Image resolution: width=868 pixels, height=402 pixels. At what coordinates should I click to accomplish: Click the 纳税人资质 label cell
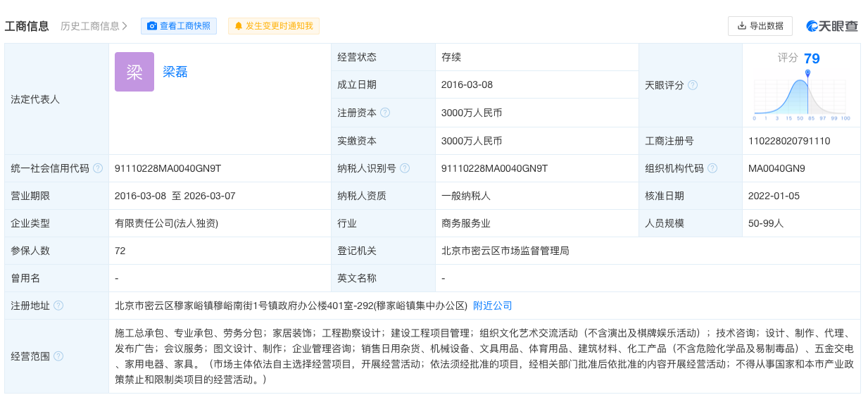pyautogui.click(x=384, y=196)
